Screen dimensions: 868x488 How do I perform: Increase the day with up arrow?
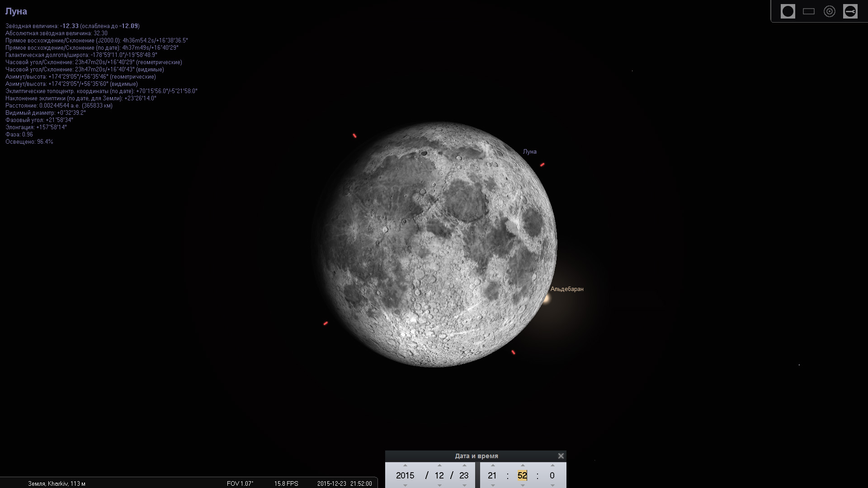pyautogui.click(x=464, y=465)
